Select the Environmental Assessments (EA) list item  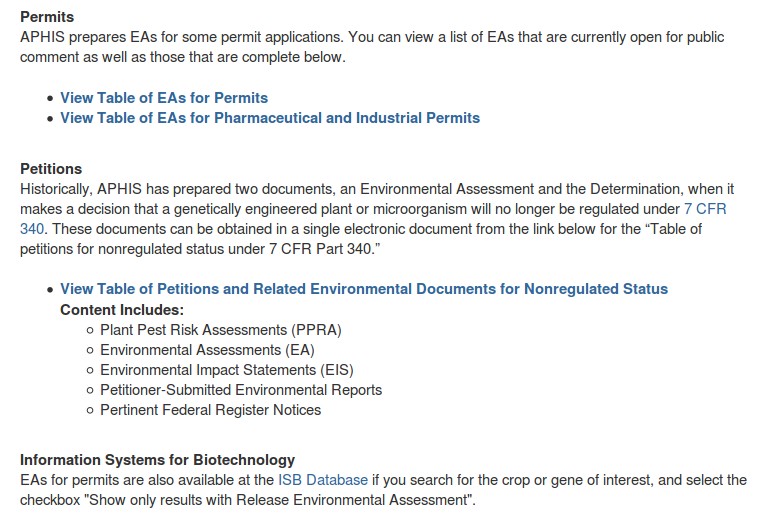[x=207, y=350]
